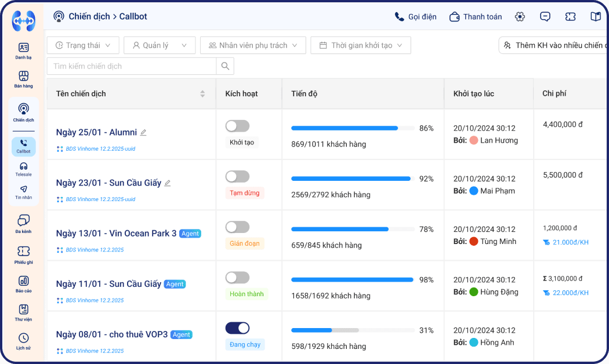The image size is (609, 364).
Task: Open Bán hàng sales icon
Action: click(23, 79)
